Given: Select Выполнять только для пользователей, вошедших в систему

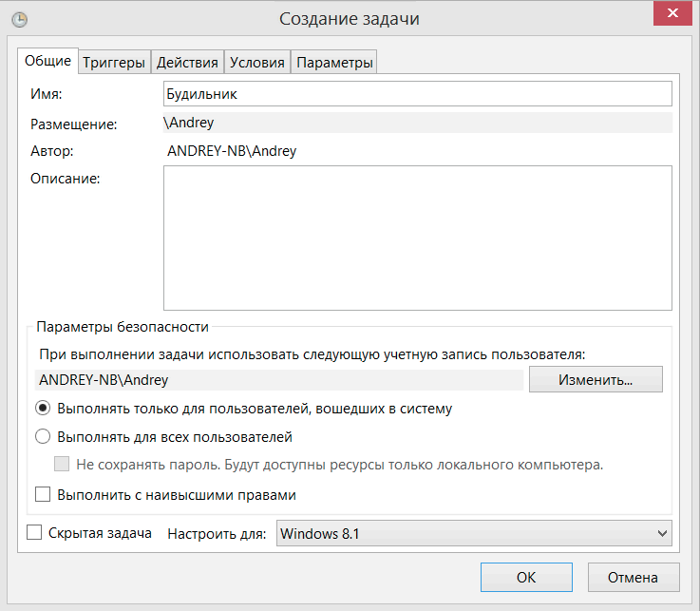Looking at the screenshot, I should (x=43, y=409).
